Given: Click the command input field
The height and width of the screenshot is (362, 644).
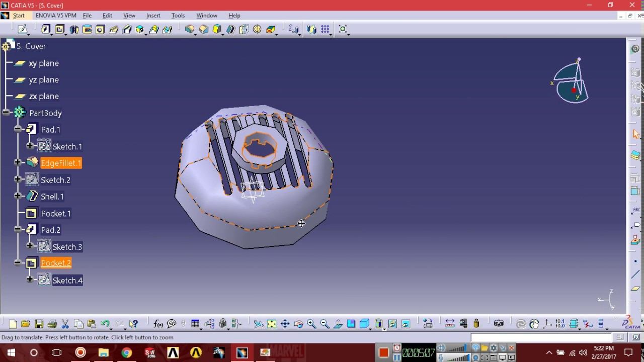Looking at the screenshot, I should [541, 337].
